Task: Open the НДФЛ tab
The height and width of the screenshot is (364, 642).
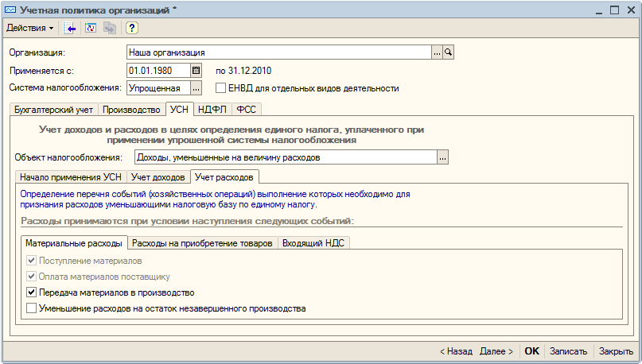Action: point(212,110)
